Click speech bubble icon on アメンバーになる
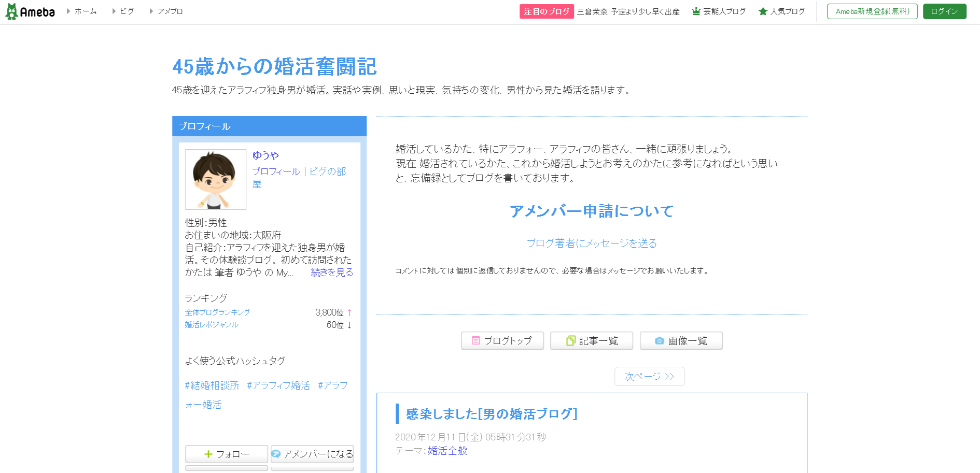The image size is (980, 473). point(276,454)
